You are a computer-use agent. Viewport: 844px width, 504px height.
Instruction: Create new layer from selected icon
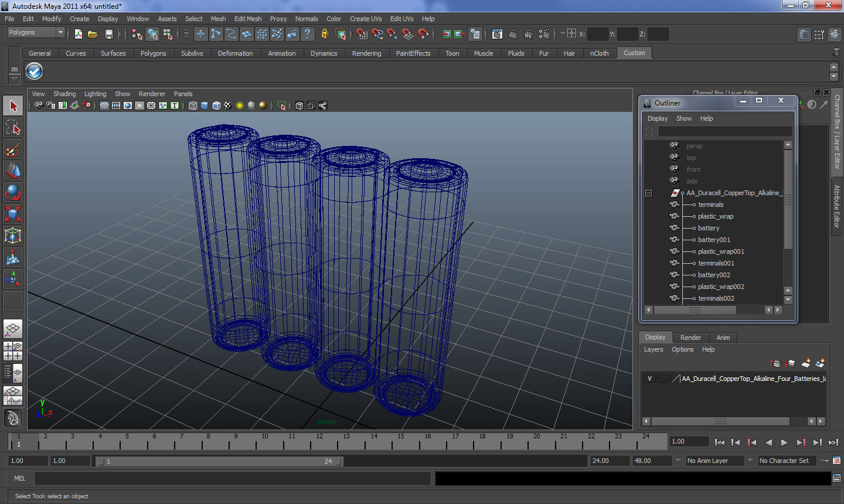click(x=820, y=363)
